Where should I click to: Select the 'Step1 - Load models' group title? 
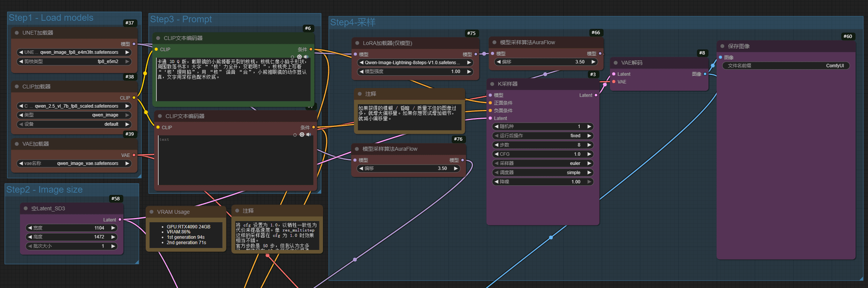51,18
